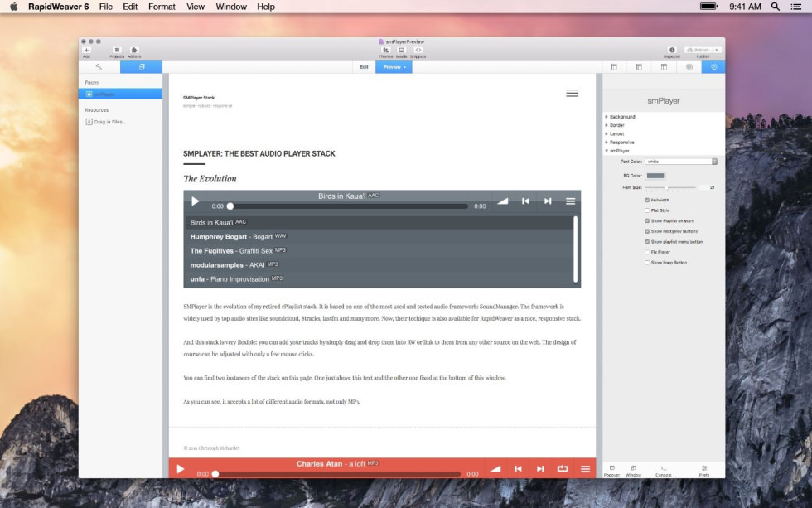Play the Birds in Kaua'i track
Viewport: 812px width, 508px height.
coord(196,201)
